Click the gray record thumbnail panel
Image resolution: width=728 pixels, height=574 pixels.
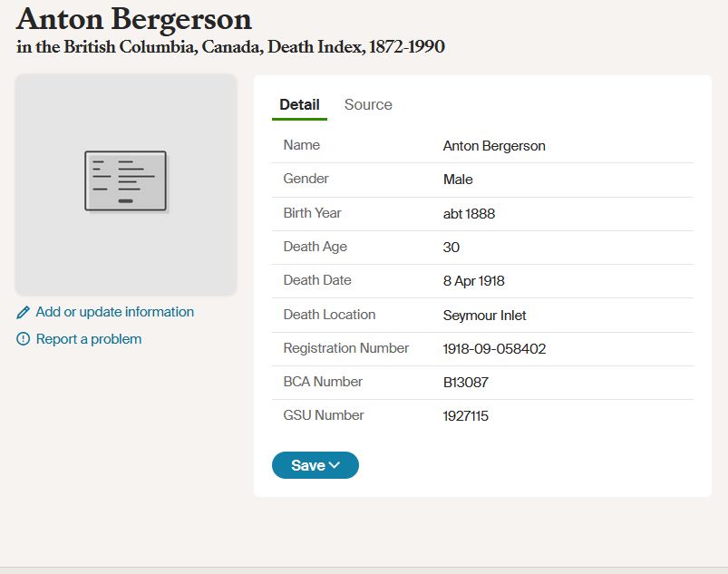126,185
